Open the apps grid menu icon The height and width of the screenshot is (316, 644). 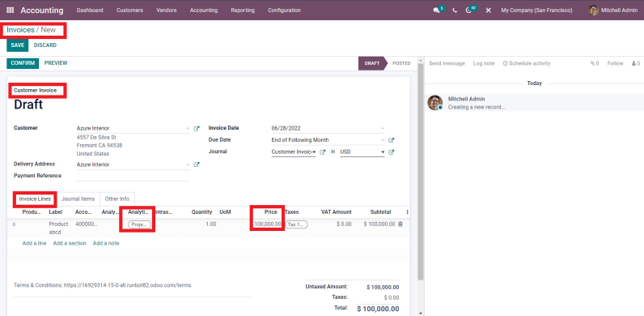click(x=11, y=11)
